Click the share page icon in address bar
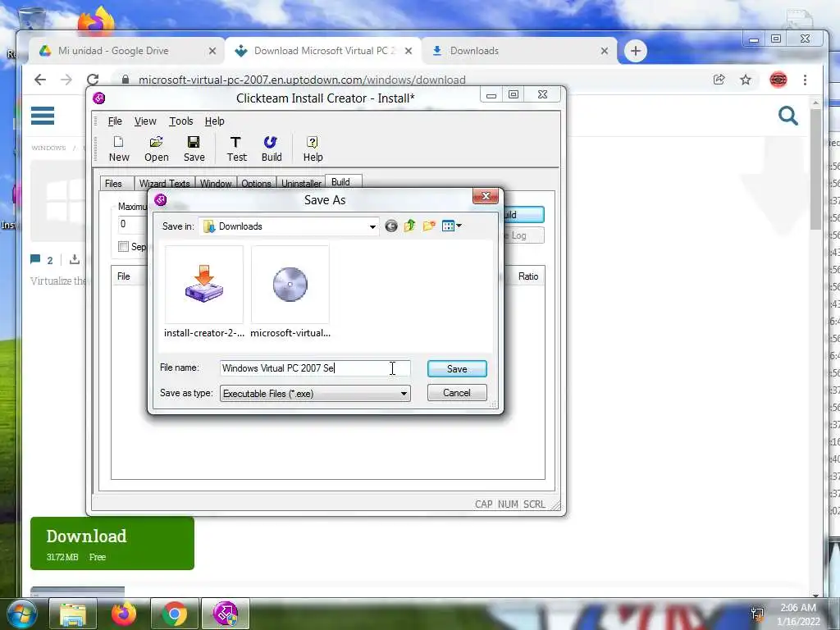This screenshot has width=840, height=630. click(719, 80)
